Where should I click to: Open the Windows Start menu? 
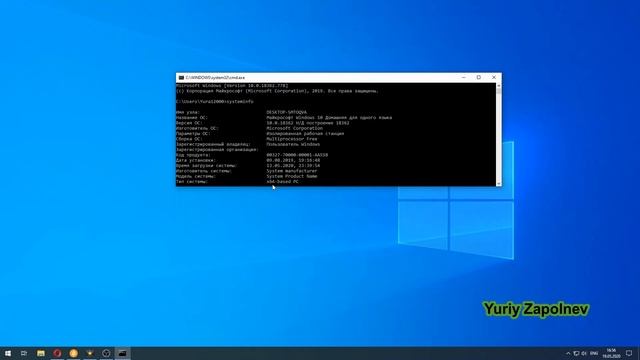tap(8, 353)
